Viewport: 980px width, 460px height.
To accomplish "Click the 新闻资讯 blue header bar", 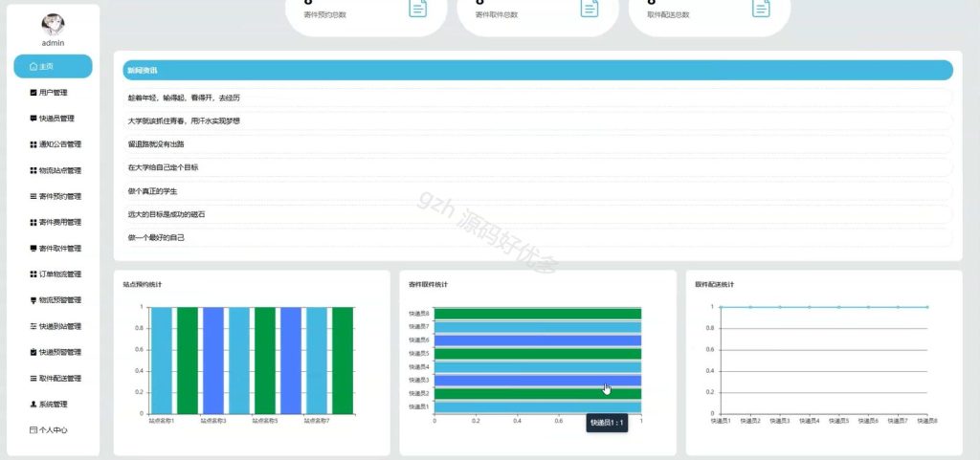I will point(538,71).
